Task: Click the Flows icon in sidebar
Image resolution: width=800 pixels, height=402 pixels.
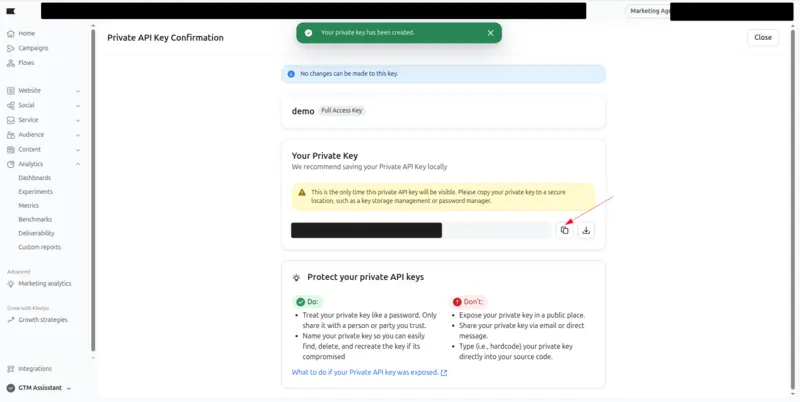Action: pos(11,63)
